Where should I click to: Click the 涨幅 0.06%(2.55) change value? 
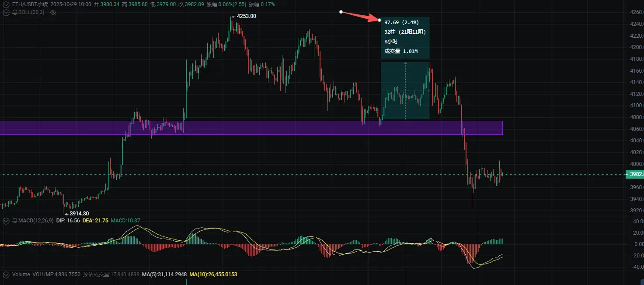click(227, 4)
